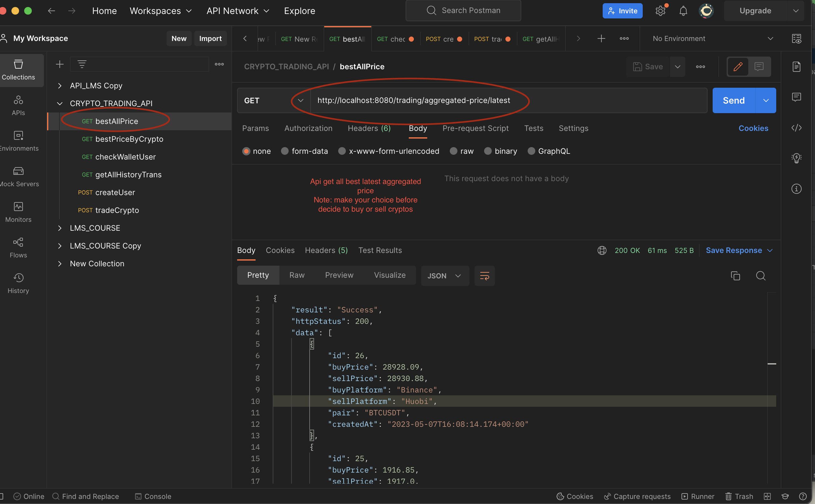Switch to the Authorization tab

point(308,128)
